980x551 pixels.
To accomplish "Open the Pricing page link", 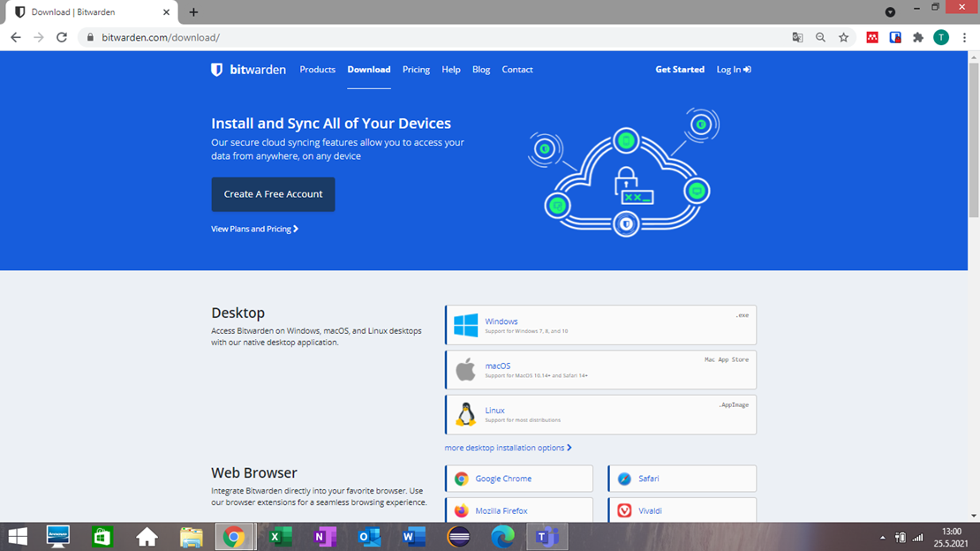I will point(416,70).
